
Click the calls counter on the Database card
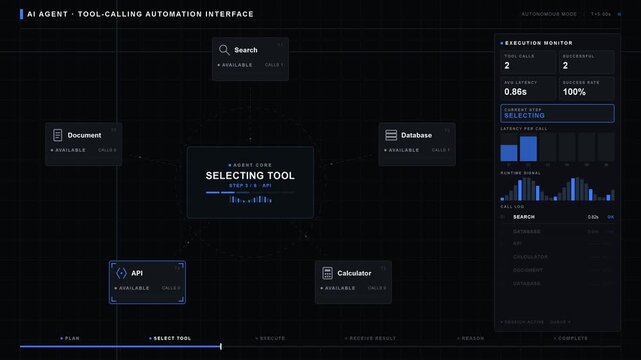pyautogui.click(x=441, y=150)
